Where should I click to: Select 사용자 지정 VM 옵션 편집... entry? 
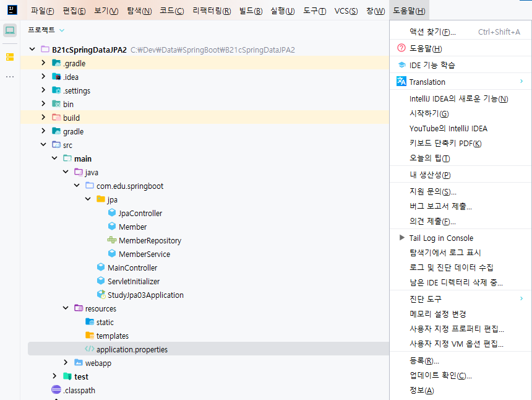[460, 344]
